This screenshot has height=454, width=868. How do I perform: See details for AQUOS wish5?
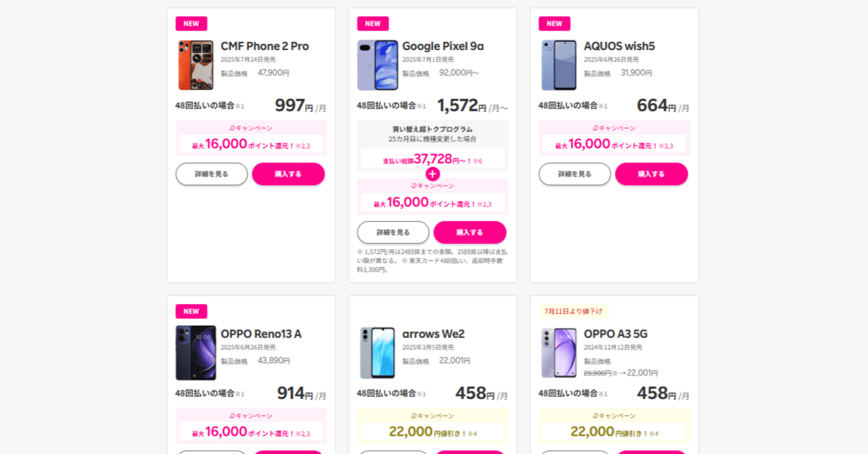(575, 174)
